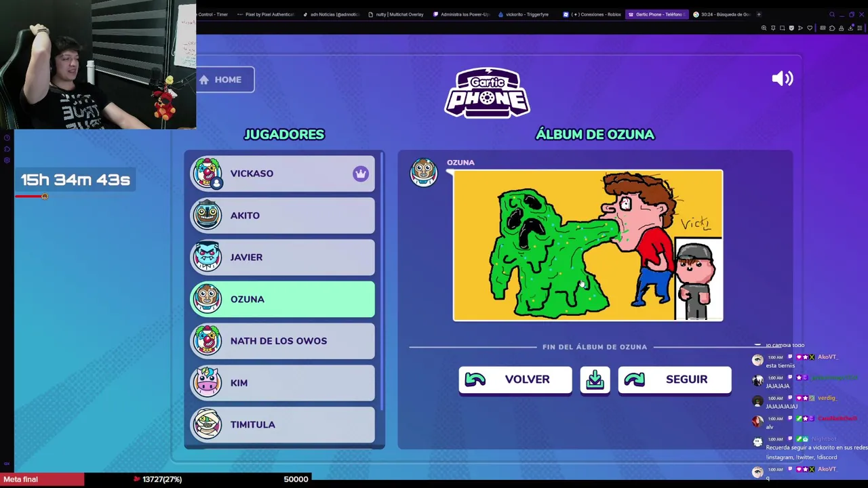Screen dimensions: 868x488
Task: Click the JUGADORES heading
Action: click(284, 134)
